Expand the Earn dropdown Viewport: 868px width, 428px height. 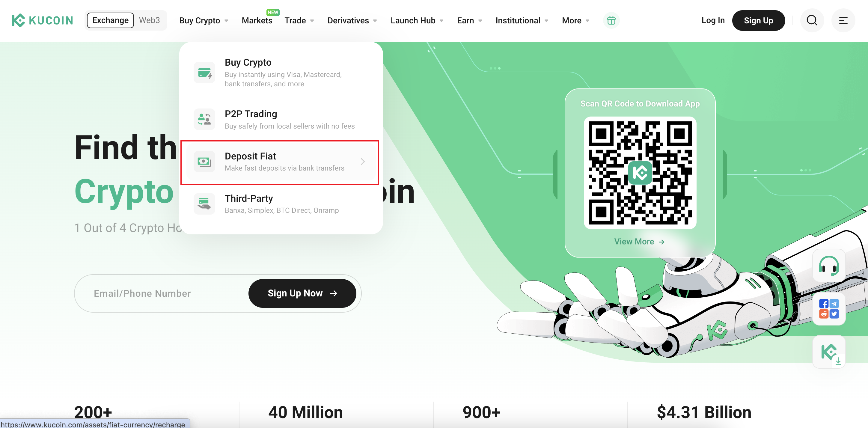coord(469,21)
